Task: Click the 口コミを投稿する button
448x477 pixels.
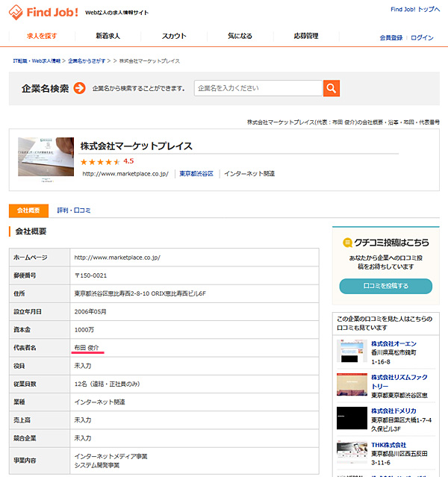Action: tap(385, 286)
